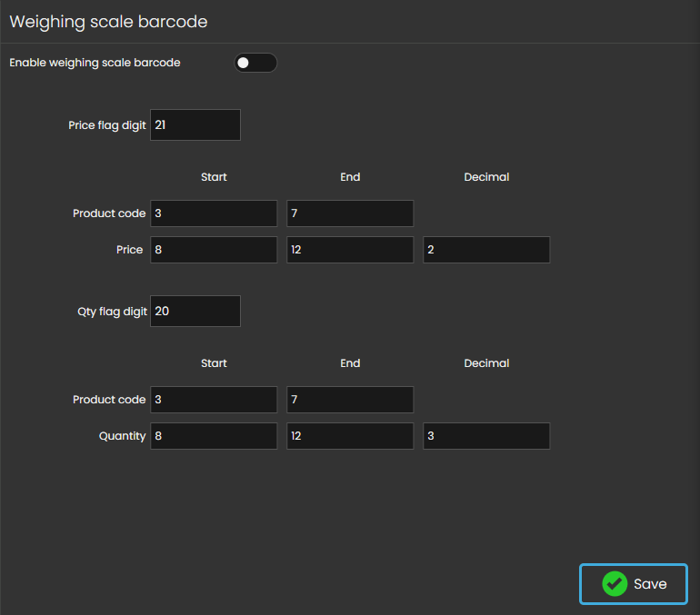The height and width of the screenshot is (615, 700).
Task: Enable the weighing scale barcode toggle
Action: (x=255, y=63)
